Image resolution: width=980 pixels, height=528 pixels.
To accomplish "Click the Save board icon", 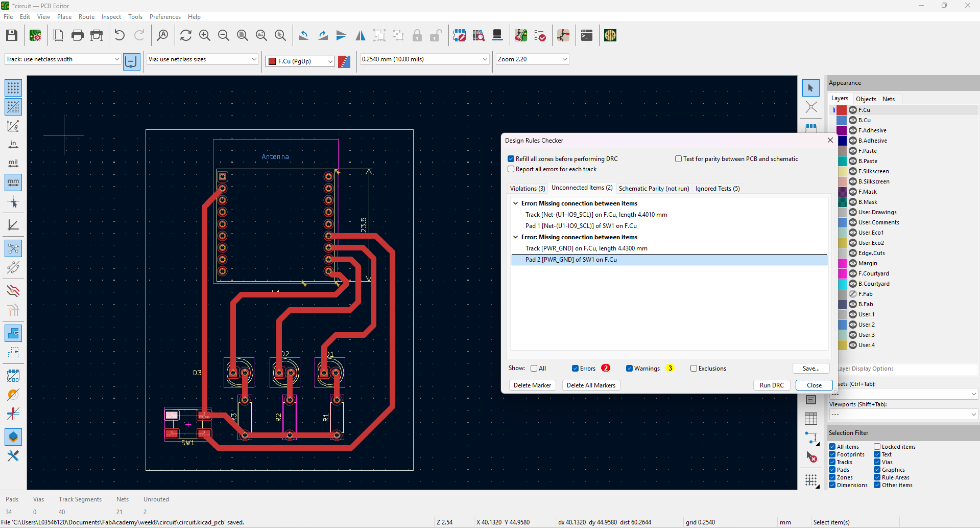I will [x=12, y=35].
